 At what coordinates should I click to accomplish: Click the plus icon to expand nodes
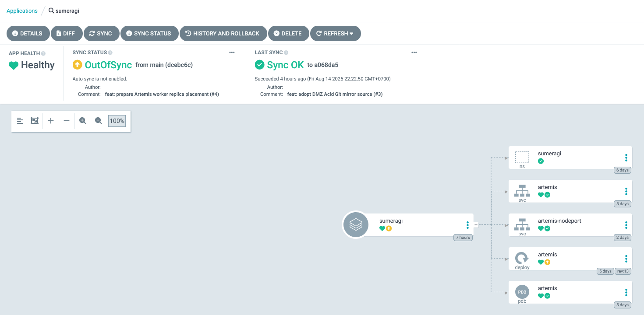tap(51, 121)
